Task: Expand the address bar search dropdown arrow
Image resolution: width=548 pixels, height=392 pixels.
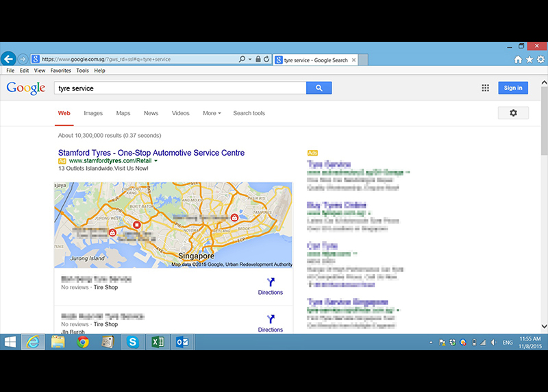Action: (250, 60)
